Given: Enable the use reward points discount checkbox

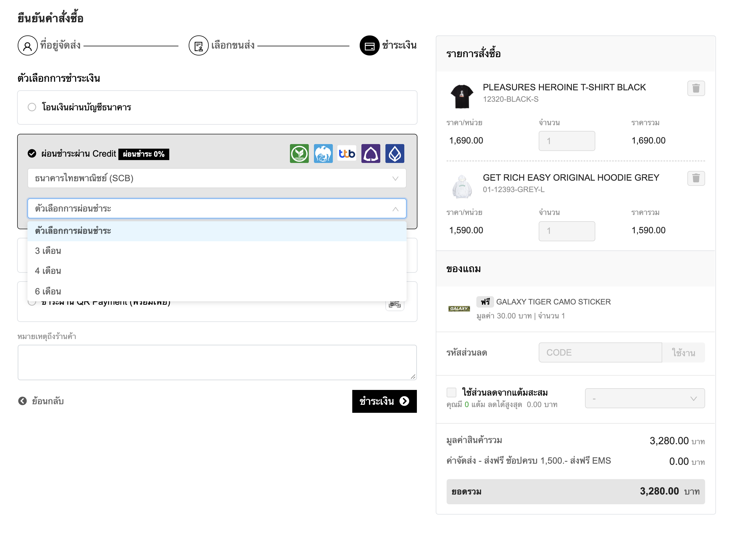Looking at the screenshot, I should (x=451, y=392).
